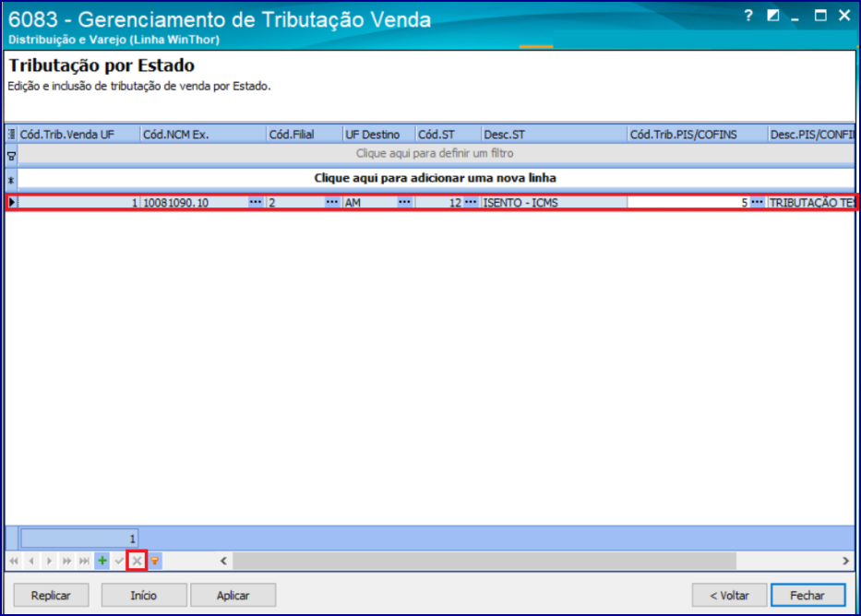Open lookup ellipsis for Cód.Trib.PIS/COFINS cell

(x=758, y=202)
